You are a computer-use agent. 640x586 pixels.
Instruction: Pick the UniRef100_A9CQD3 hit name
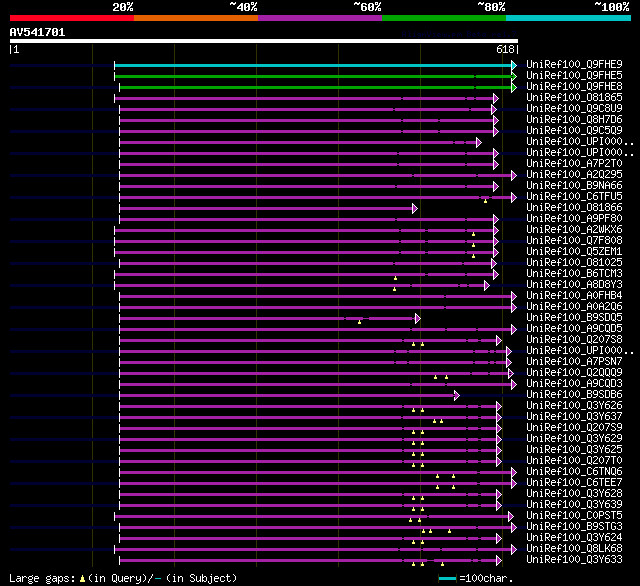tap(574, 384)
